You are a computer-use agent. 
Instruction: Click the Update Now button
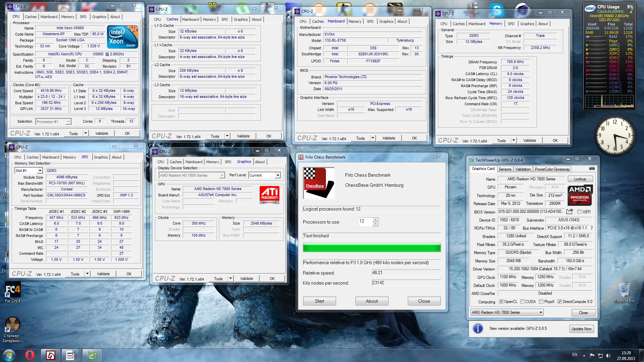click(x=581, y=329)
